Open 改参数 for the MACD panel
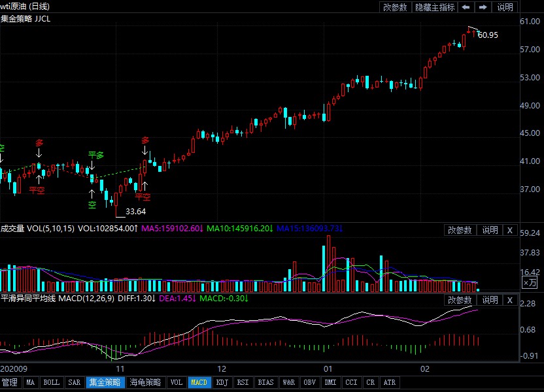 tap(460, 300)
